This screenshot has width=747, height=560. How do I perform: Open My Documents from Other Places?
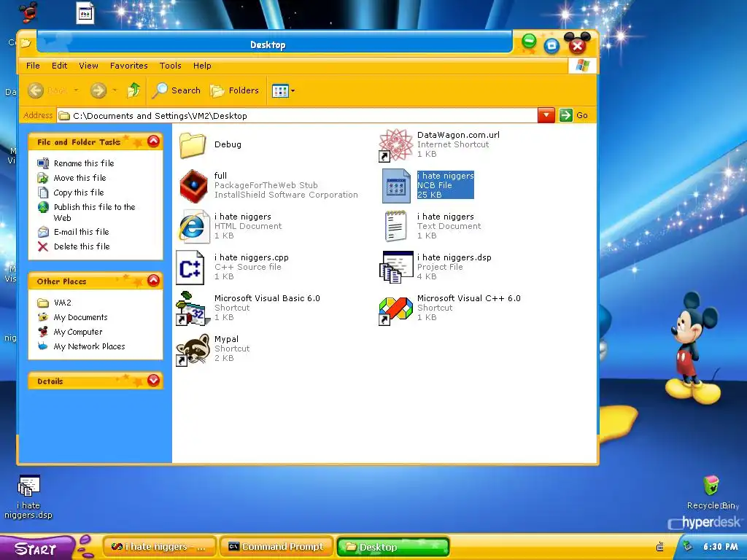[x=80, y=318]
